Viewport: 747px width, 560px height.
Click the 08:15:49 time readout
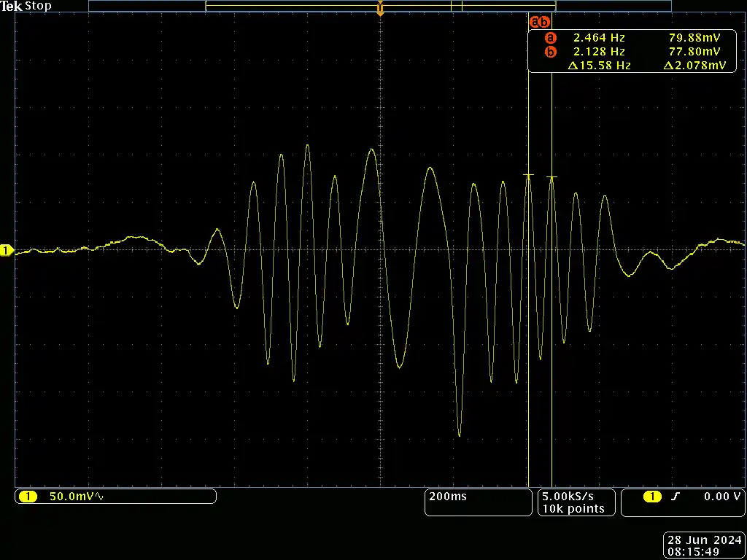[693, 552]
